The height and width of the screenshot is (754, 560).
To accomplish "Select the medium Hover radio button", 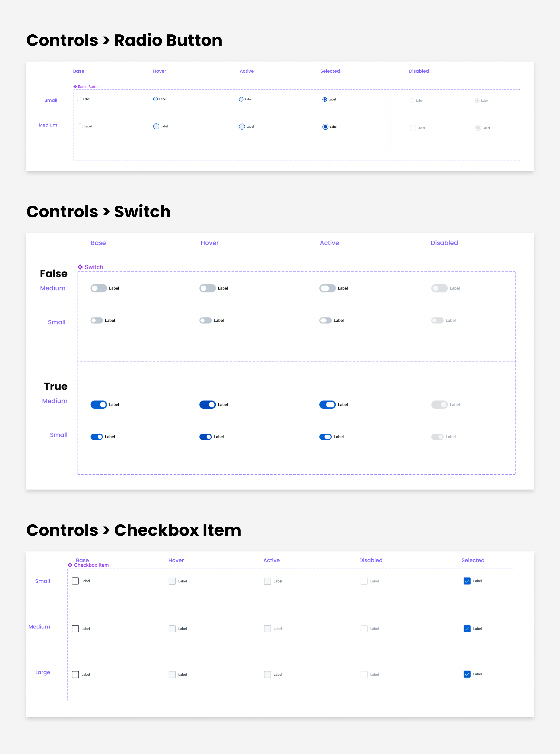I will pyautogui.click(x=156, y=126).
